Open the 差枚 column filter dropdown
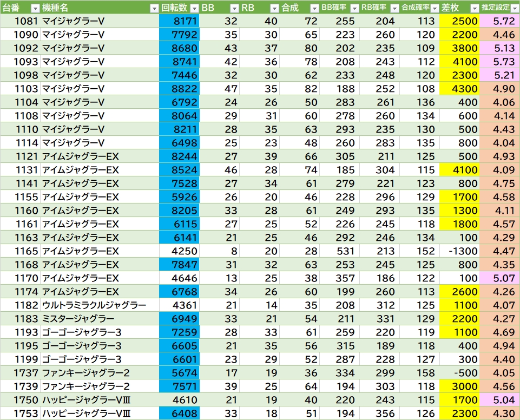520x420 pixels. (475, 8)
